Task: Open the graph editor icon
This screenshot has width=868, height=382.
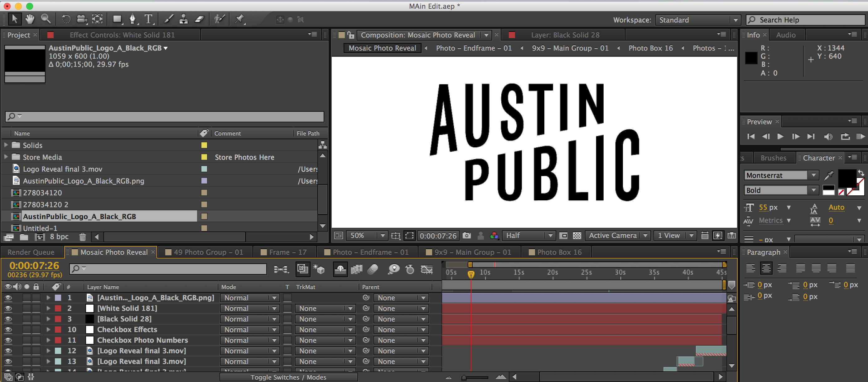Action: click(427, 269)
